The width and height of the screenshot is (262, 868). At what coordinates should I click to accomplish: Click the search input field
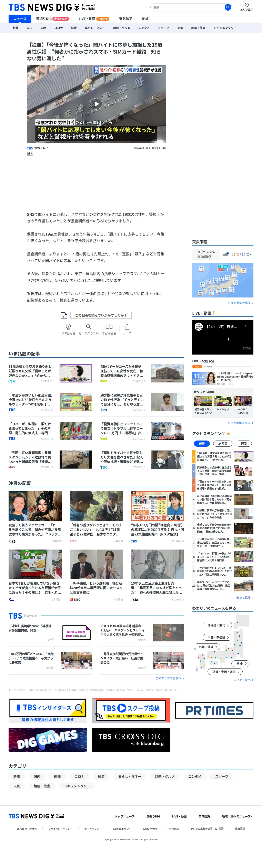pos(188,7)
